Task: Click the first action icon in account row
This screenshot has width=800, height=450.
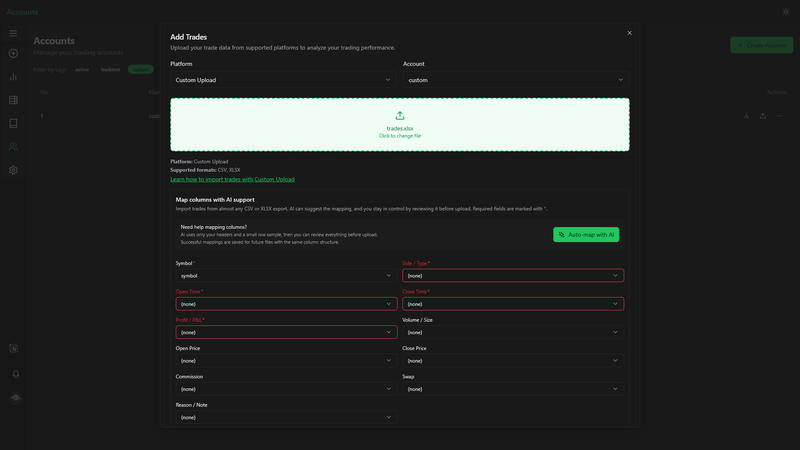Action: [746, 116]
